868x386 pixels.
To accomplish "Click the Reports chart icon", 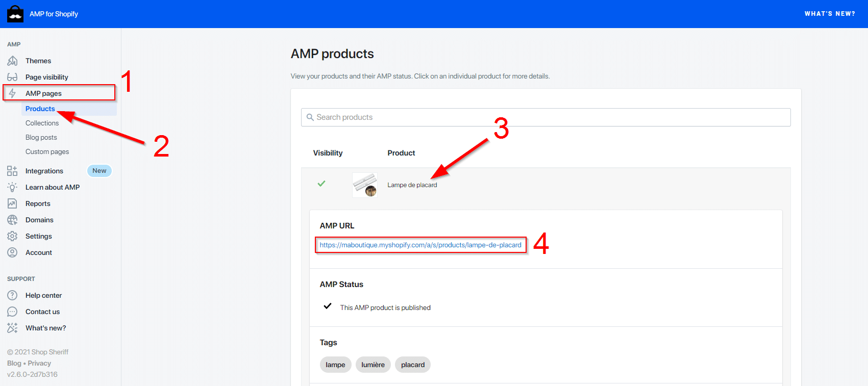I will point(12,203).
